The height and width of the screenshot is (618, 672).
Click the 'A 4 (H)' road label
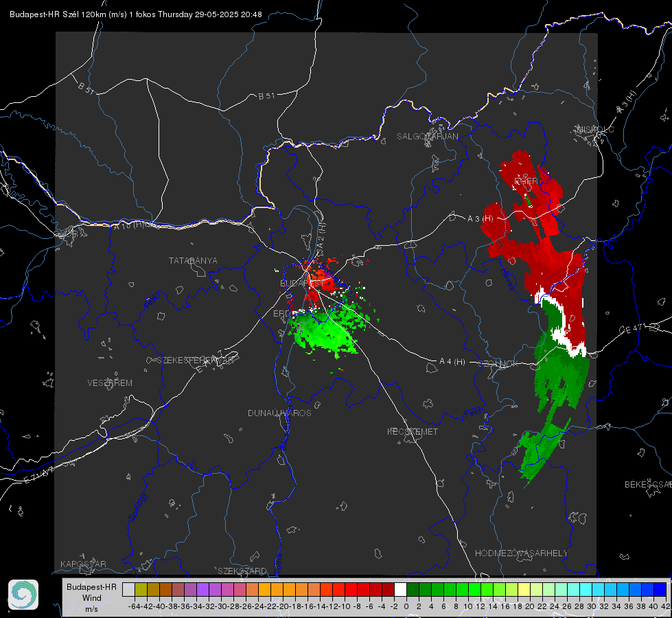pyautogui.click(x=452, y=362)
